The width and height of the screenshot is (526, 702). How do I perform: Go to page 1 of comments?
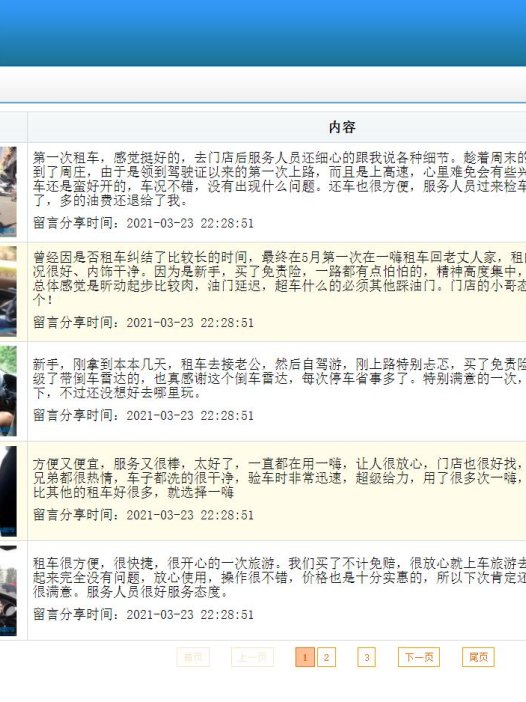click(x=305, y=657)
